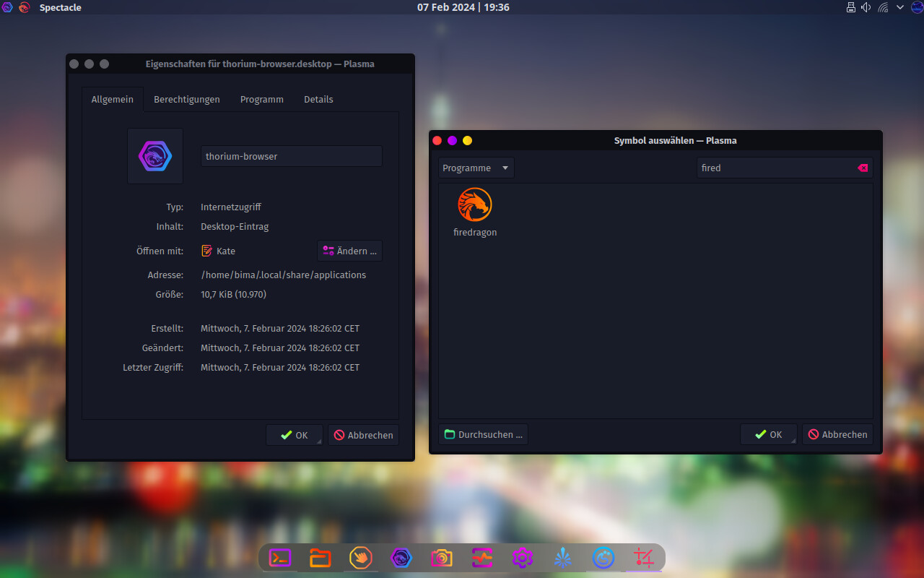Open the camera screenshot app in the dock
The height and width of the screenshot is (578, 924).
[442, 558]
